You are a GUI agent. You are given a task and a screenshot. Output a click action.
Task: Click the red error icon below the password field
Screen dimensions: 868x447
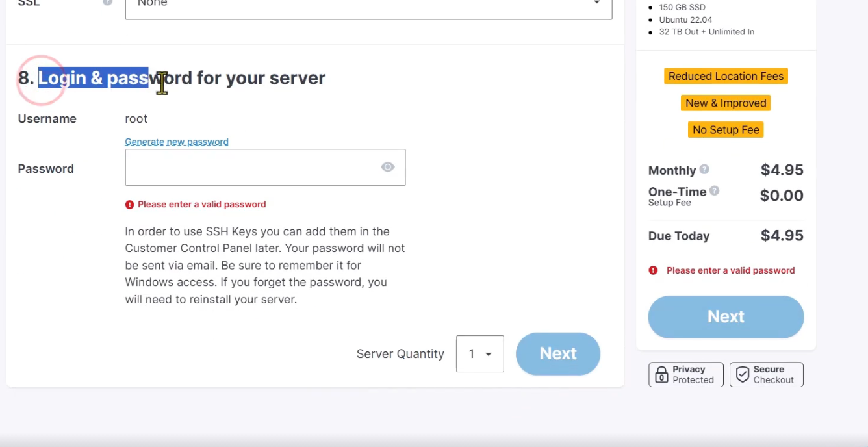click(x=130, y=205)
